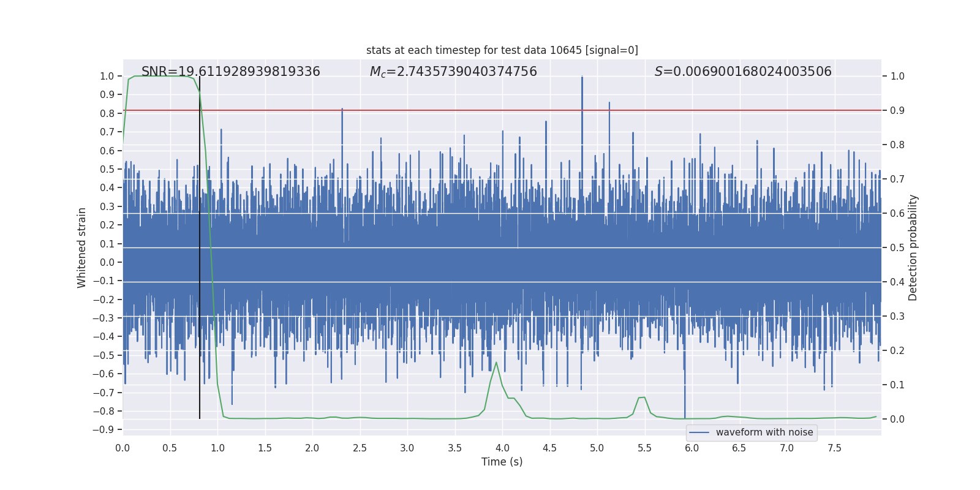Click the 'Detection probability' right axis label
The height and width of the screenshot is (490, 980).
click(913, 247)
